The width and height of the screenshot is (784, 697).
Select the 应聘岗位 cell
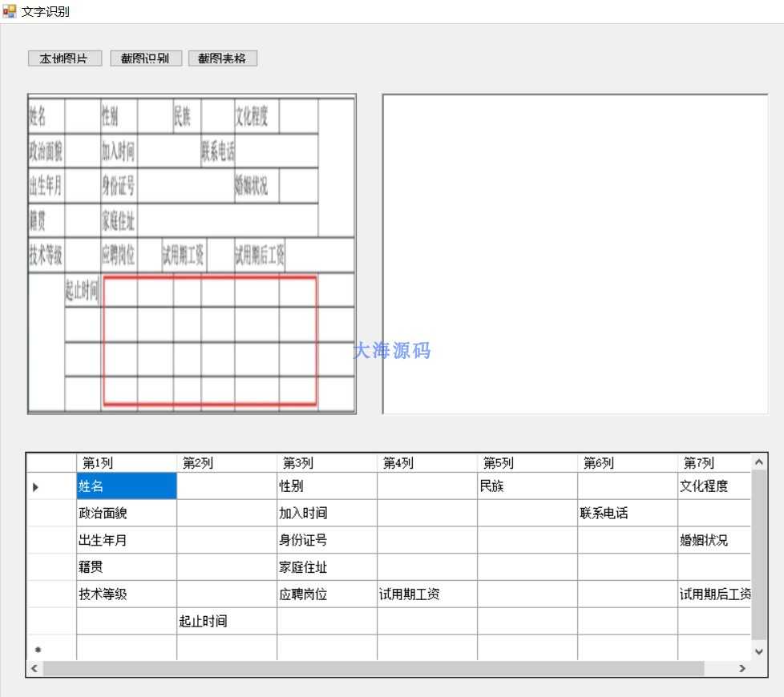pyautogui.click(x=327, y=594)
